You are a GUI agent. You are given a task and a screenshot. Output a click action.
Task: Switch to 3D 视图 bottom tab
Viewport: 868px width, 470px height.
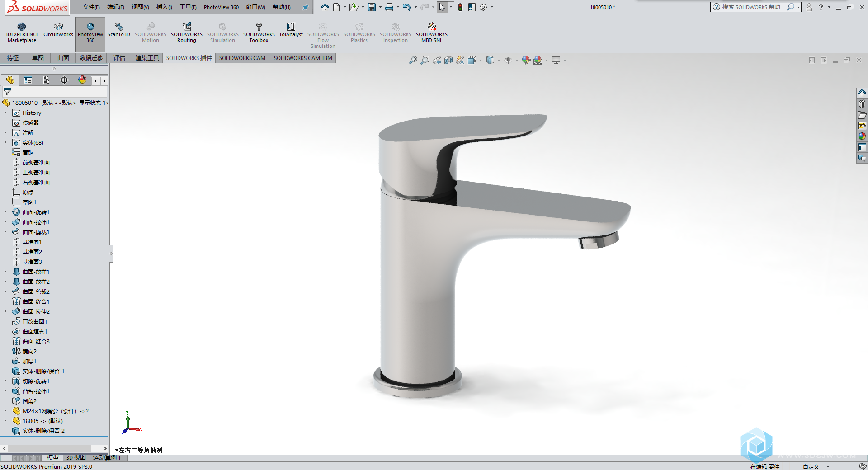[75, 458]
